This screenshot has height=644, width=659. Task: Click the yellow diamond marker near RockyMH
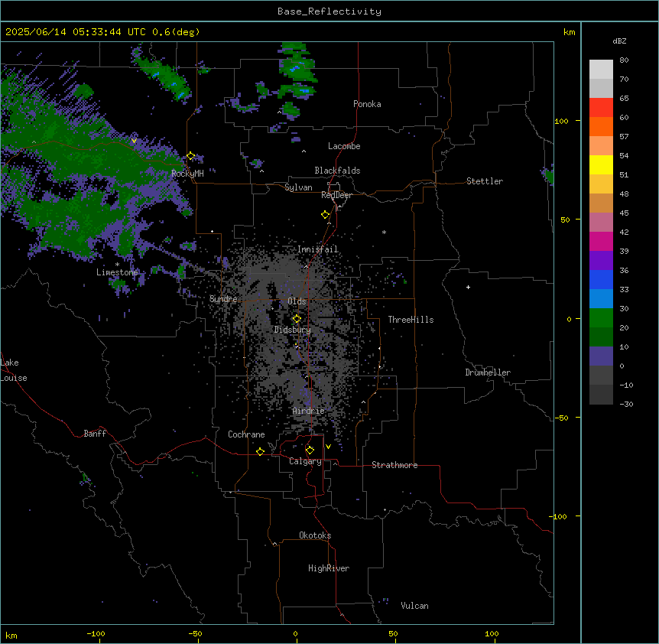(191, 156)
